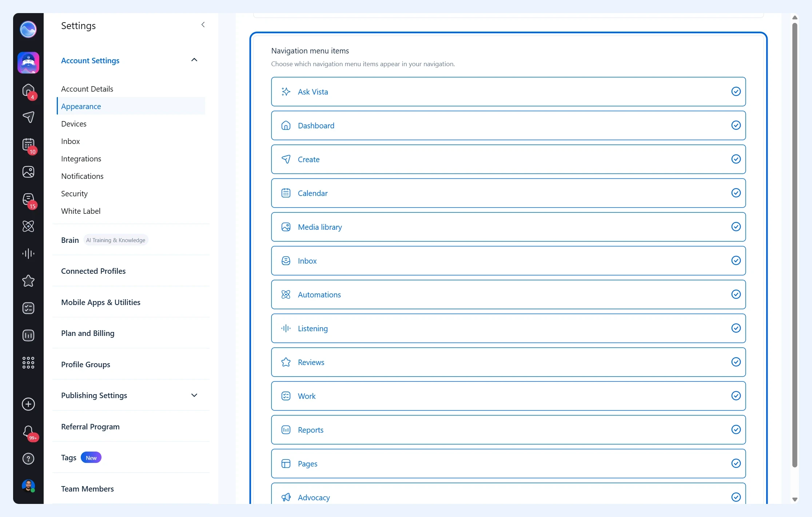
Task: Toggle the Pages navigation checkmark
Action: [x=736, y=463]
